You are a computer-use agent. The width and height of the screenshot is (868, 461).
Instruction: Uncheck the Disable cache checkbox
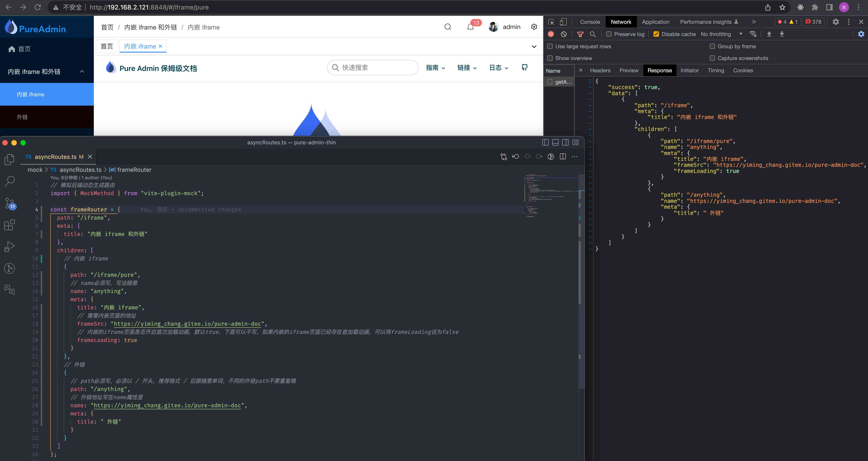(x=656, y=34)
